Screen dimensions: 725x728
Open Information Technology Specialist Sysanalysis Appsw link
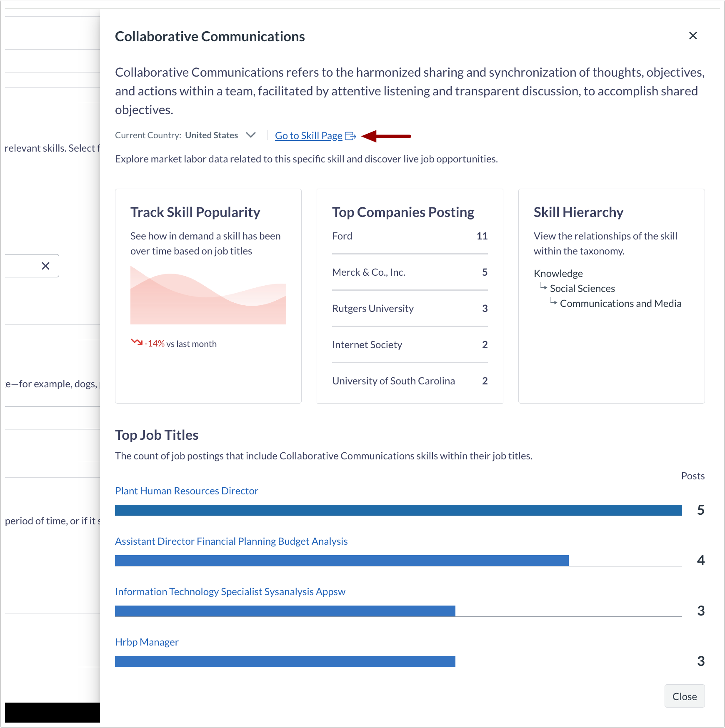click(230, 592)
